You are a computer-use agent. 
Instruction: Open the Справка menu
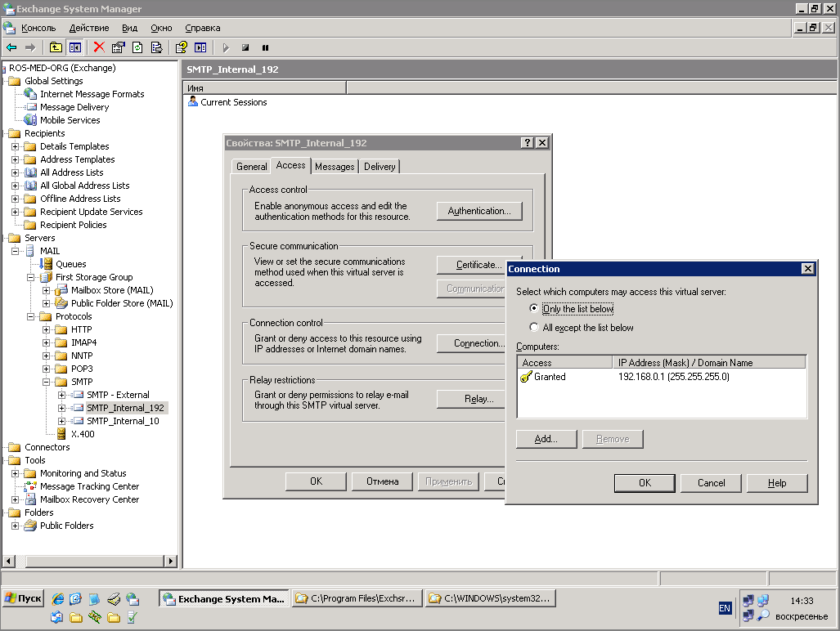coord(203,29)
